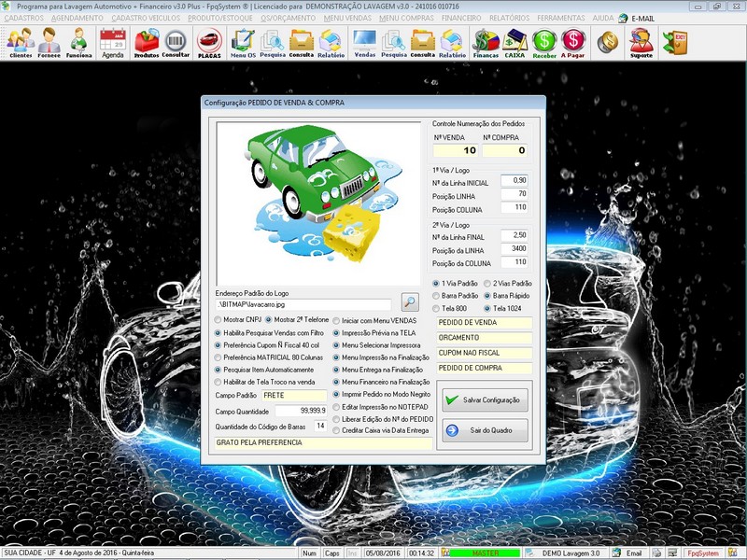The height and width of the screenshot is (560, 747).
Task: Click the Suporte toolbar icon
Action: (x=641, y=42)
